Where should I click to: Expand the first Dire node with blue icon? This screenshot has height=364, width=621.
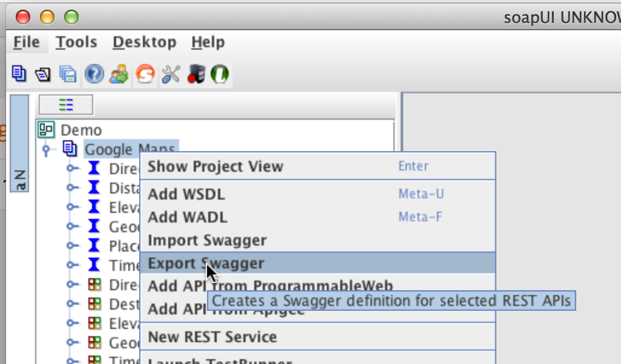pyautogui.click(x=71, y=168)
